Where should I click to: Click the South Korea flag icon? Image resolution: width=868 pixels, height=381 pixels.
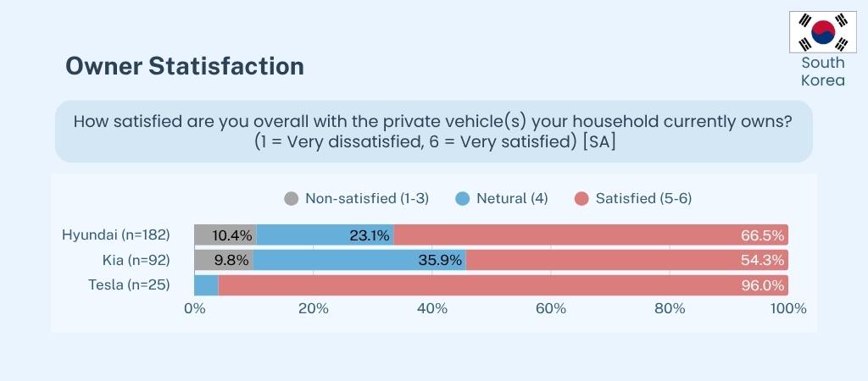pyautogui.click(x=823, y=32)
